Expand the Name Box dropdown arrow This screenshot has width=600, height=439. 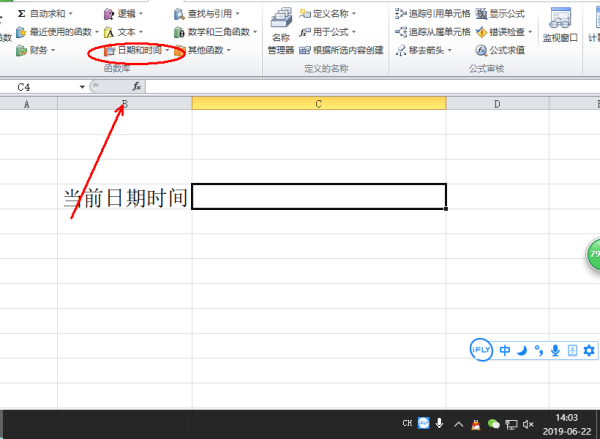pos(82,87)
